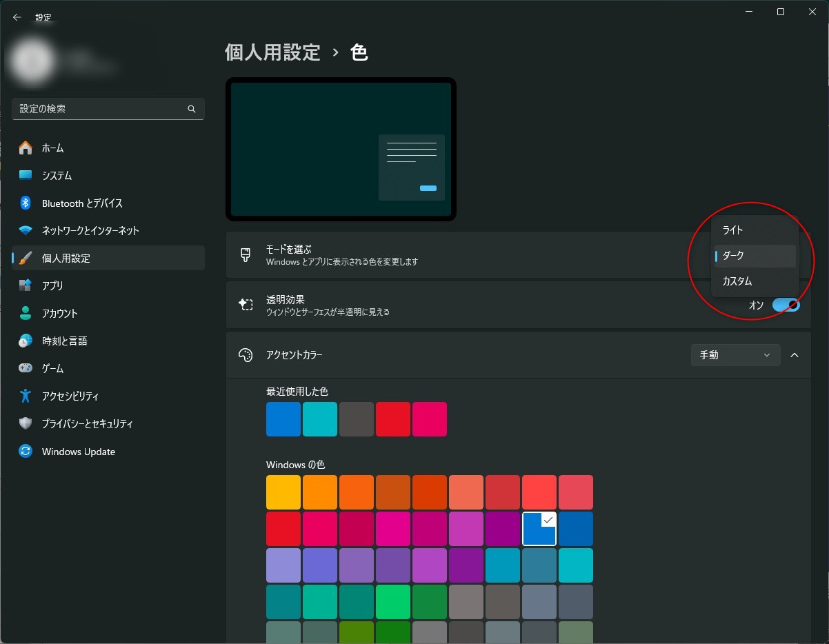The image size is (829, 644).
Task: Pick the recent pink-magenta swatch
Action: tap(430, 419)
